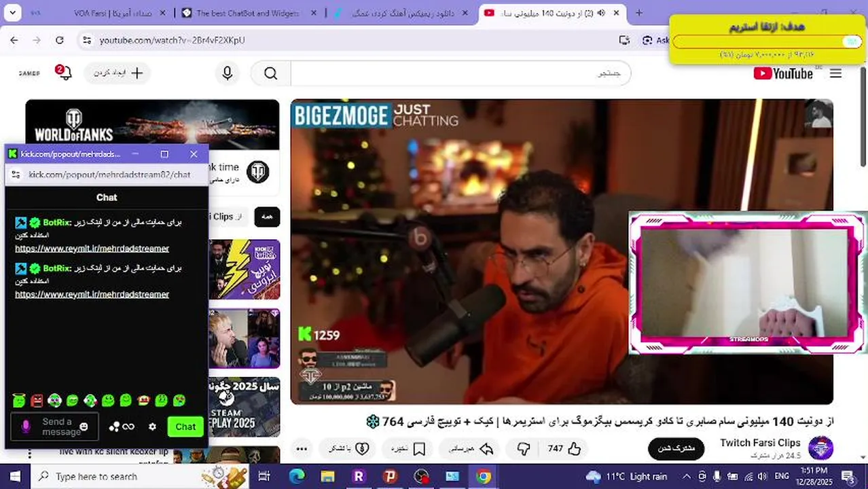Open Twitch Farsi Clips channel name

[761, 443]
